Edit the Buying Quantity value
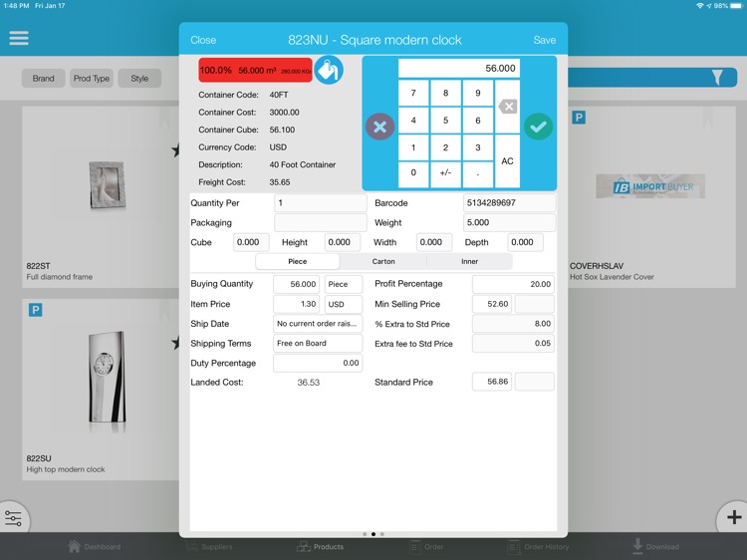 coord(297,284)
